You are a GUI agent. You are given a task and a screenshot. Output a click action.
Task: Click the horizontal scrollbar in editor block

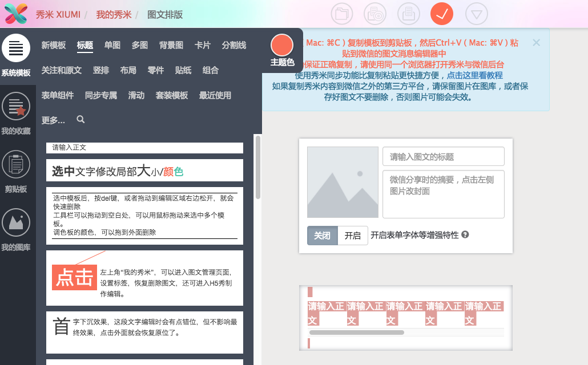(357, 332)
